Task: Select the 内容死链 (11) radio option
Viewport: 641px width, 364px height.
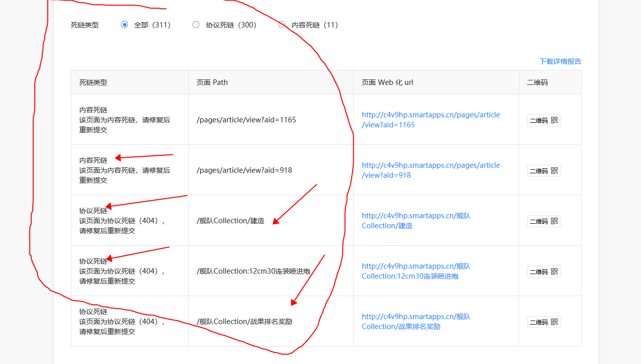Action: 282,24
